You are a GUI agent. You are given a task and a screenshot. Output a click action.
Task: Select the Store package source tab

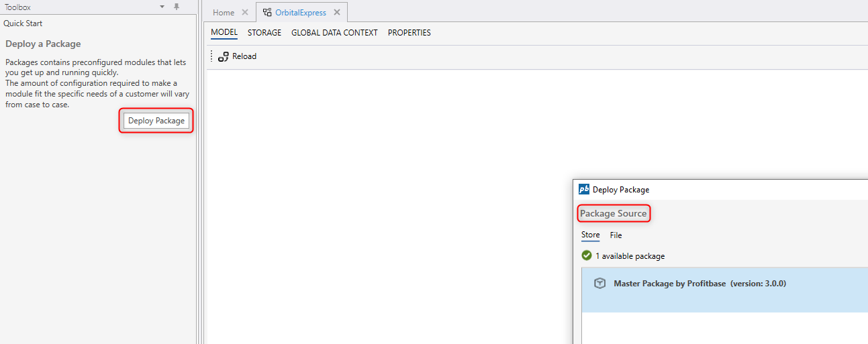point(590,235)
